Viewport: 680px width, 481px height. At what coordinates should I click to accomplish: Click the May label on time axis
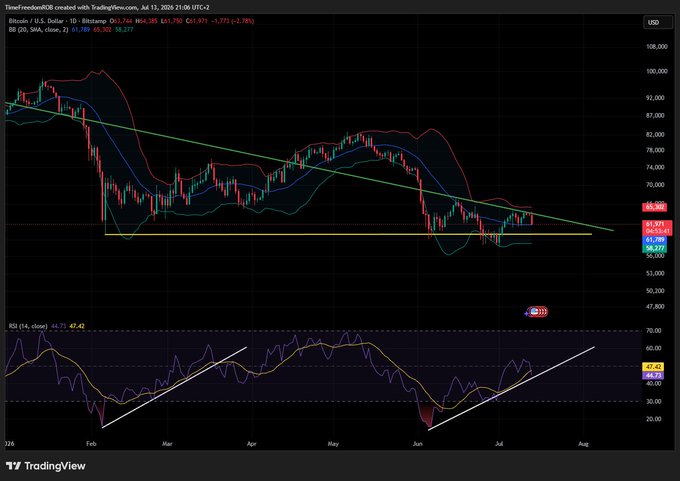(x=333, y=444)
